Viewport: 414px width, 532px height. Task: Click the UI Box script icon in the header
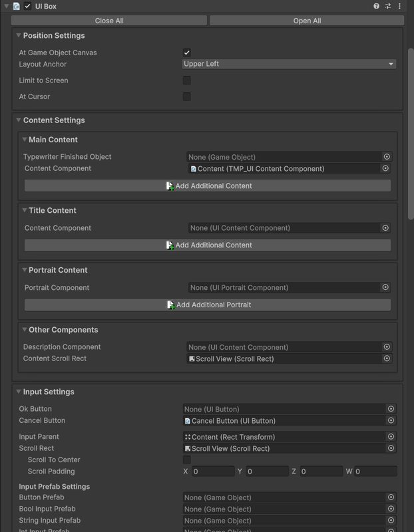(16, 6)
